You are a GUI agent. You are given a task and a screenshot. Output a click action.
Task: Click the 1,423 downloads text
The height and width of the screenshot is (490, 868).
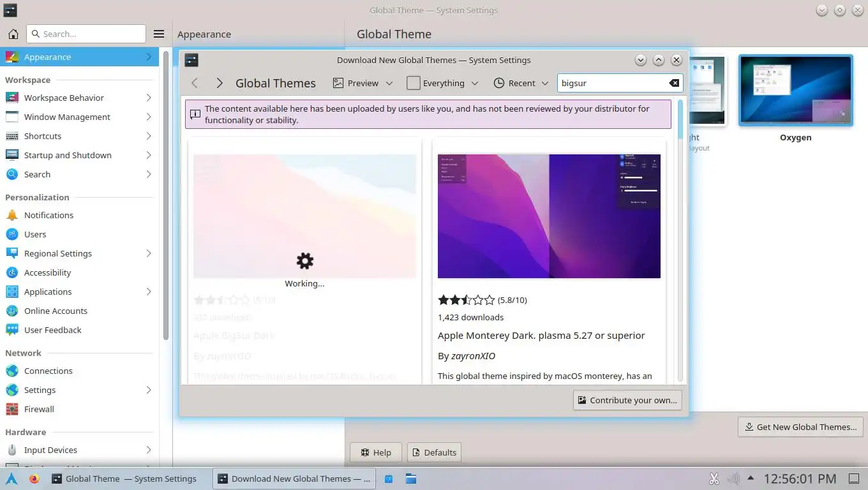point(470,317)
